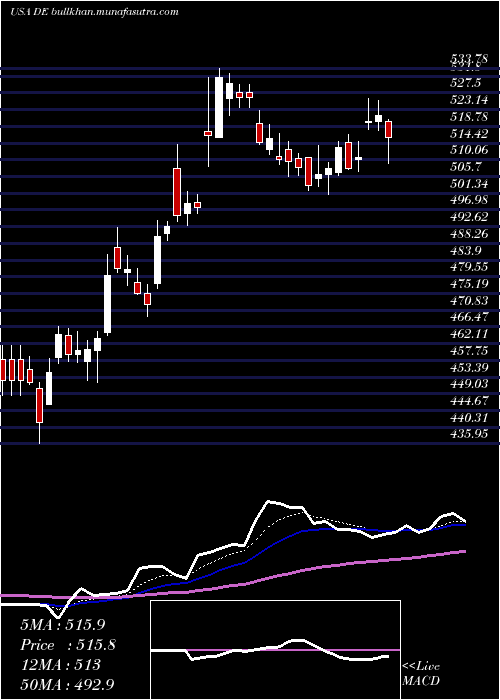Click the 523.14 price label
Screen dimensions: 500x700
[469, 100]
